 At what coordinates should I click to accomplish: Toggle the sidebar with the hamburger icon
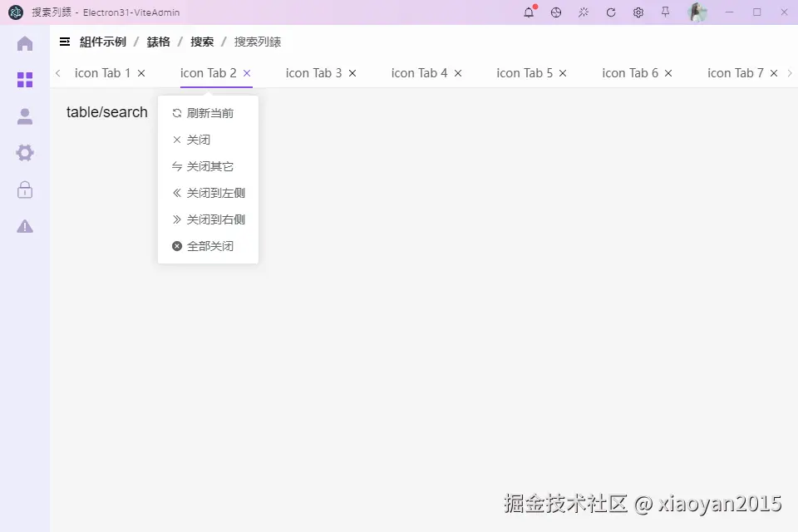[x=65, y=41]
